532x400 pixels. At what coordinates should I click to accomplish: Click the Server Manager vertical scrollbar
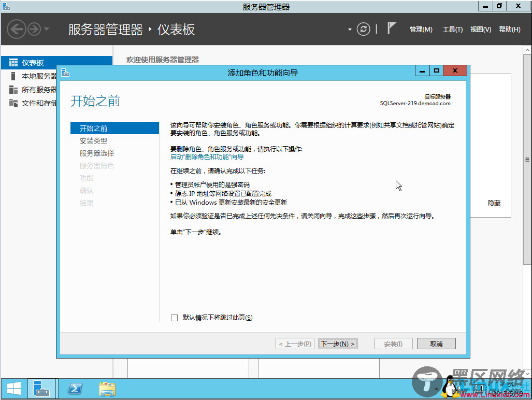(x=527, y=160)
